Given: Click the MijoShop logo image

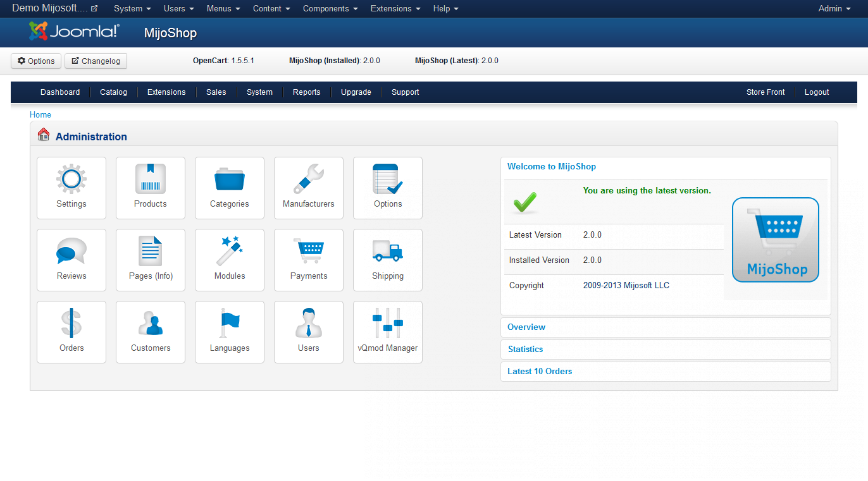Looking at the screenshot, I should pos(775,240).
